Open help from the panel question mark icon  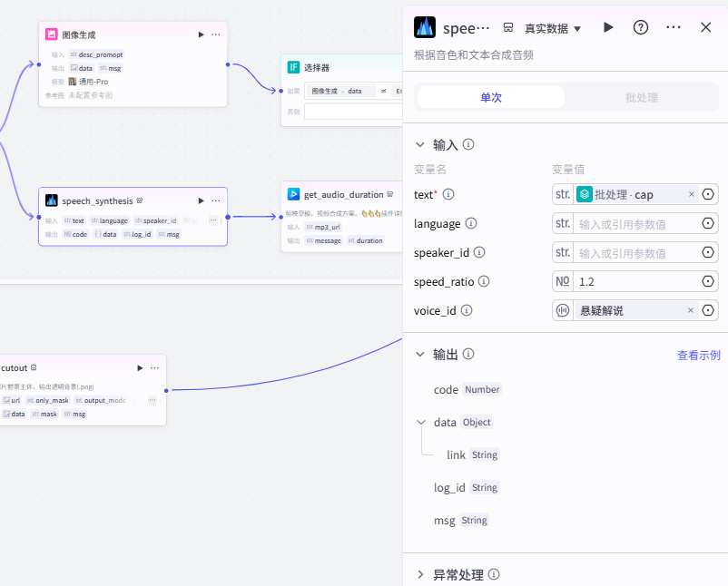[x=641, y=27]
